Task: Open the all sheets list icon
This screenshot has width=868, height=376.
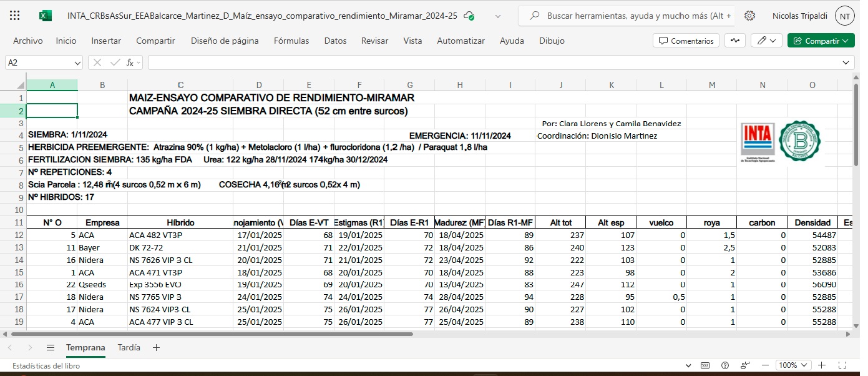Action: [51, 347]
